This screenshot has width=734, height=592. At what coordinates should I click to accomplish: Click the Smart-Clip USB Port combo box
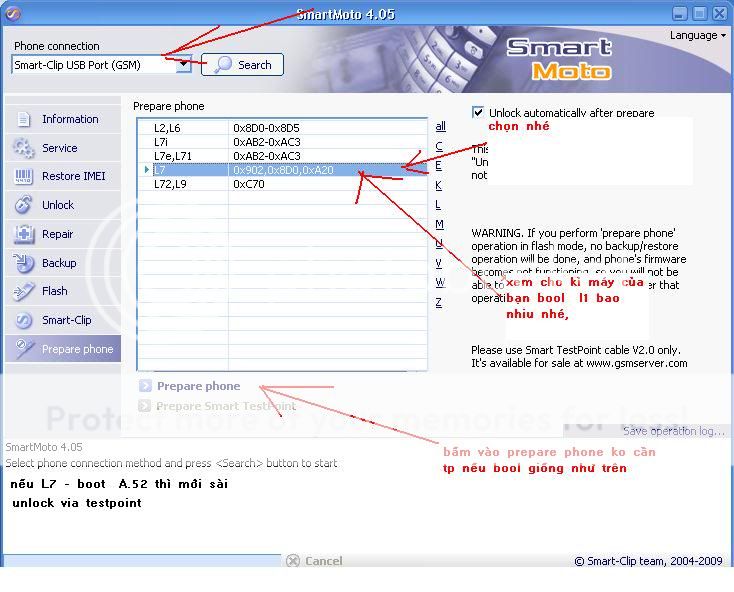[101, 65]
